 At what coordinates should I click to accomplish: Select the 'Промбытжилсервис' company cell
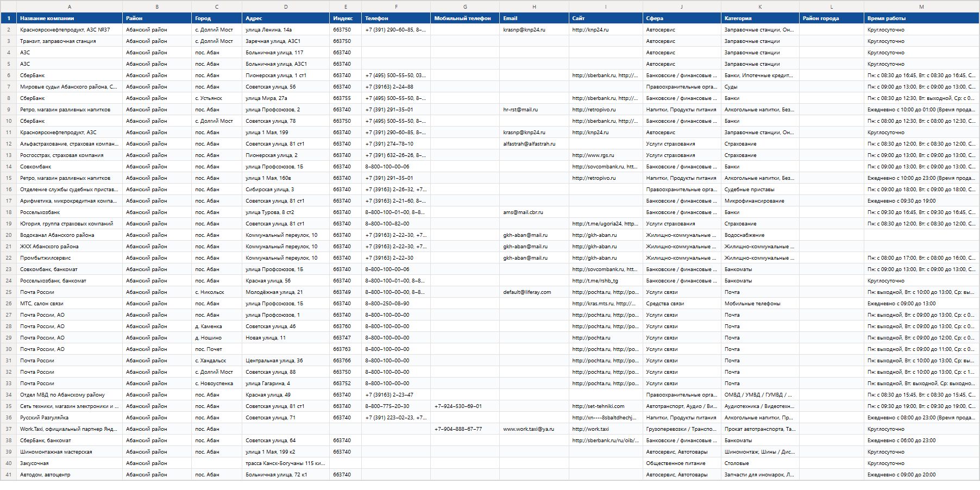[70, 258]
